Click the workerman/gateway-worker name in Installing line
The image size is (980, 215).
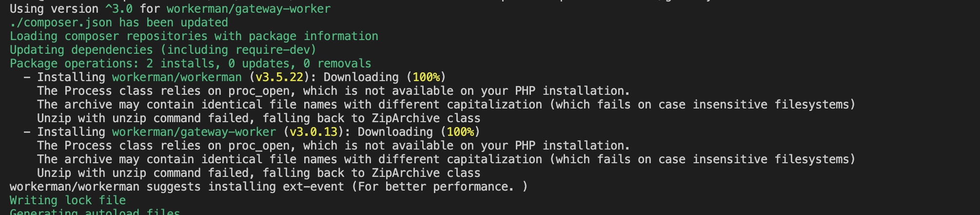pyautogui.click(x=194, y=132)
